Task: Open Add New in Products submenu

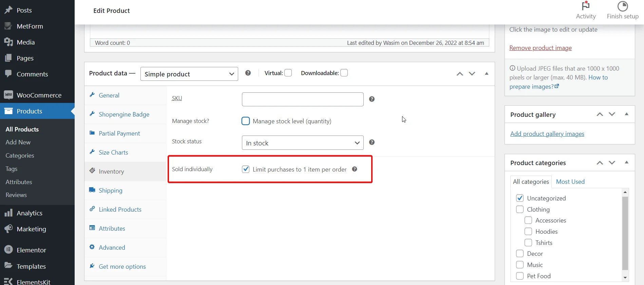Action: click(18, 142)
